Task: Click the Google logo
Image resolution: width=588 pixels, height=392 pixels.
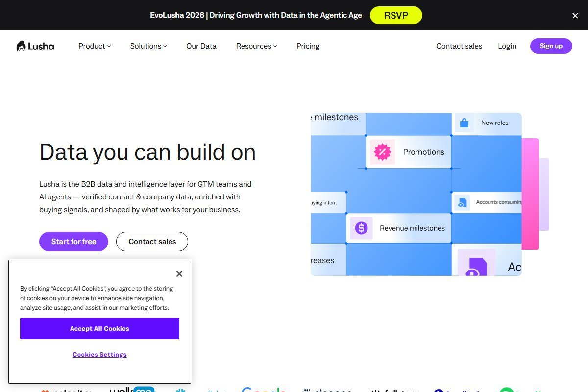Action: [x=264, y=390]
